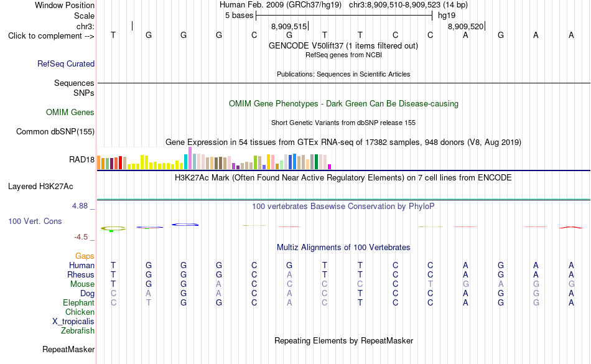
Task: Click the '5 bases' scale text
Action: [x=240, y=16]
